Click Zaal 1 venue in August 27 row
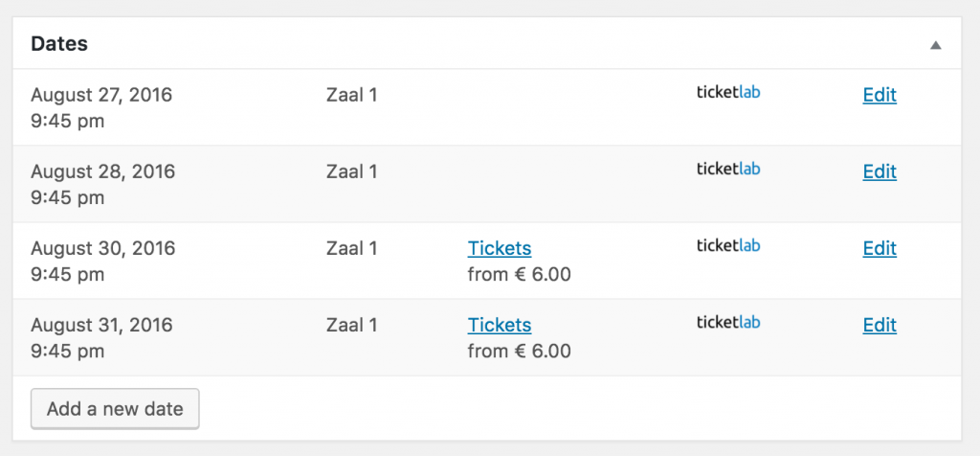Viewport: 980px width, 456px height. pyautogui.click(x=352, y=95)
